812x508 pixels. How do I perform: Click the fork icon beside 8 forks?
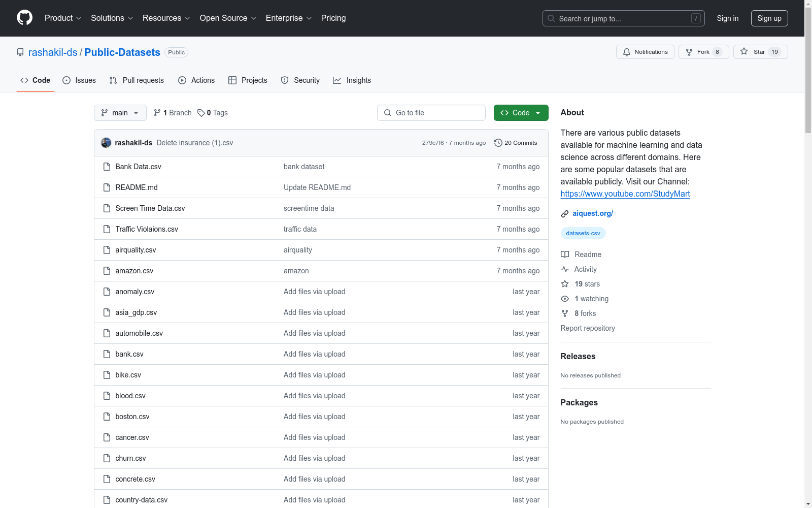[565, 313]
